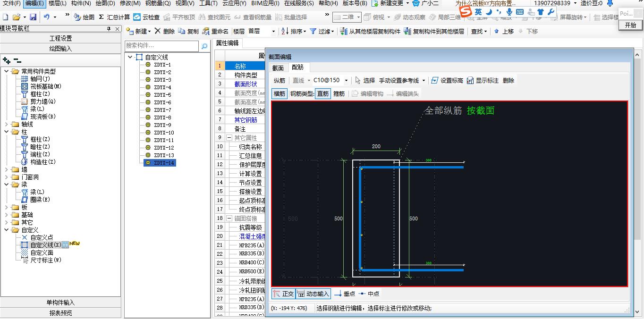Image resolution: width=644 pixels, height=319 pixels.
Task: Open 手动设置参考线 dropdown arrow
Action: (x=424, y=80)
